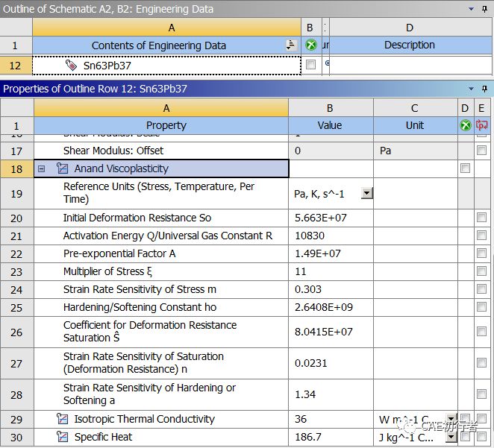The image size is (494, 448).
Task: Enable parameter checkbox for Initial Deformation Resistance So
Action: 481,218
